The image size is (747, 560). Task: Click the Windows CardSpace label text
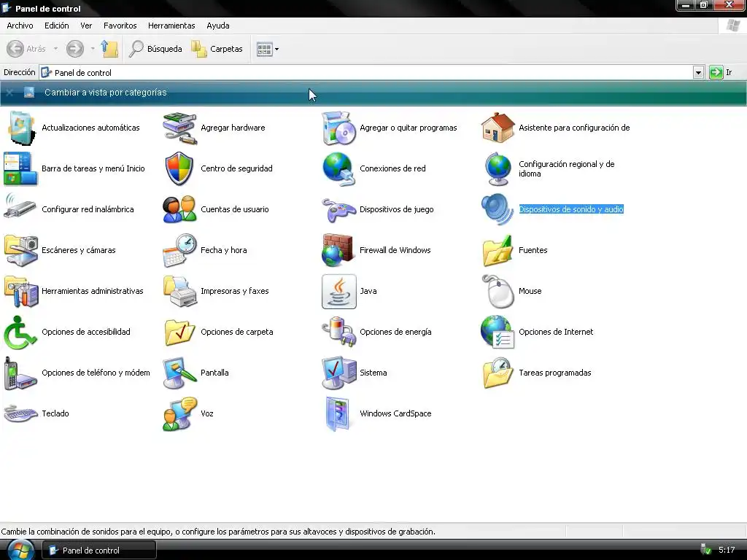[395, 413]
